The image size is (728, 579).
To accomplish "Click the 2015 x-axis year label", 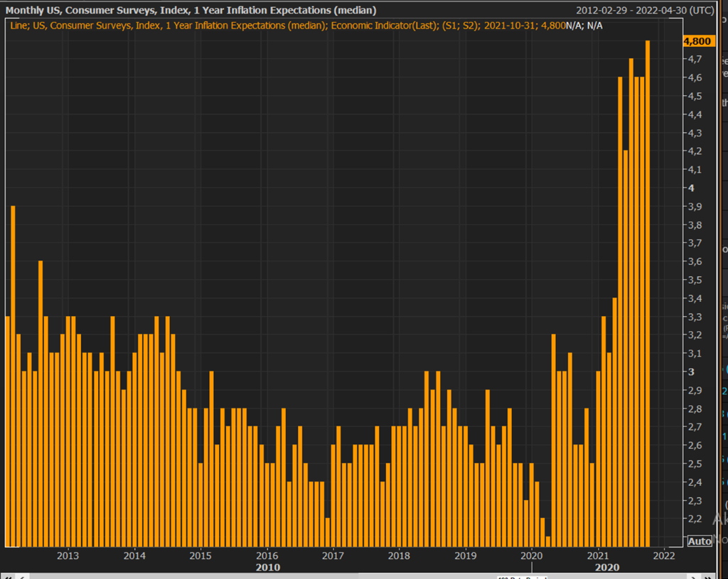I will [x=200, y=556].
